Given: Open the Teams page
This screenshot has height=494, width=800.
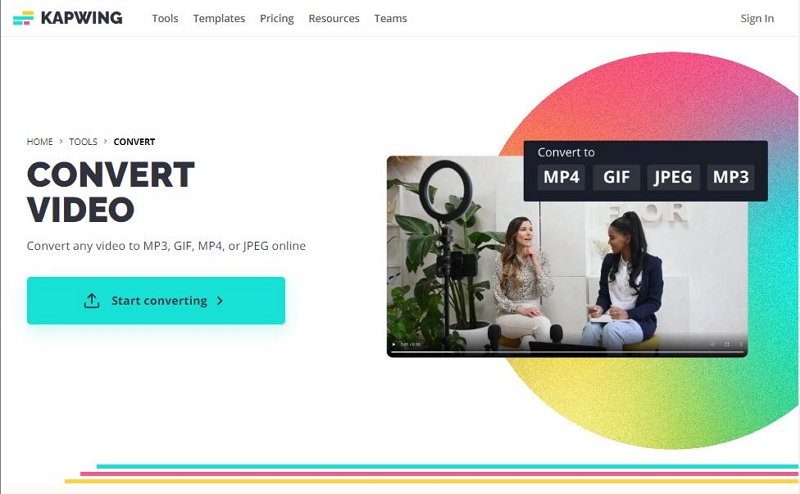Looking at the screenshot, I should [390, 18].
